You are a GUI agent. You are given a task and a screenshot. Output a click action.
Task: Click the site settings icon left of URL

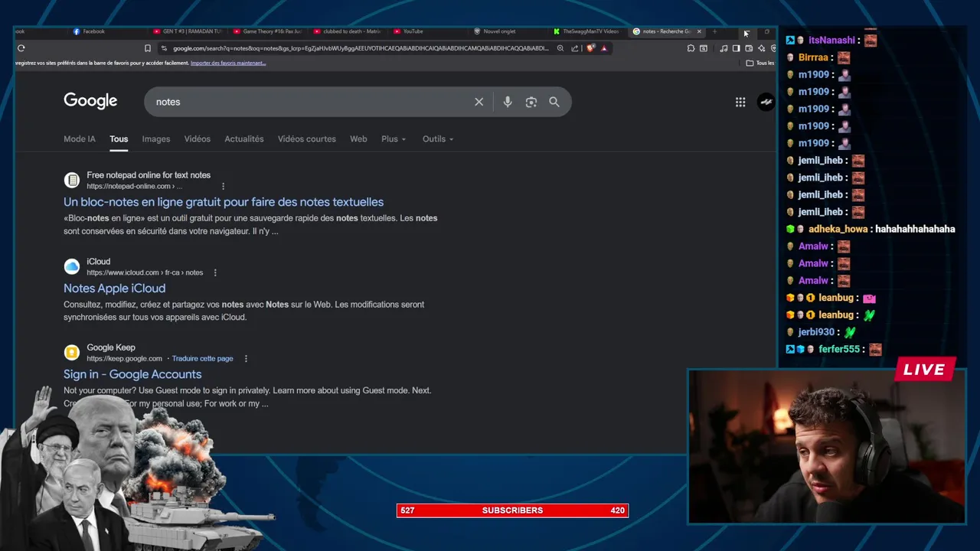pos(164,48)
